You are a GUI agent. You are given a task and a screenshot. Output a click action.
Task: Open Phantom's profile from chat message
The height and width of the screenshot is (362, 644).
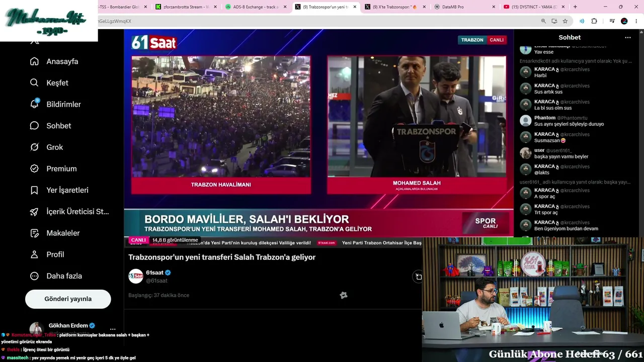545,118
